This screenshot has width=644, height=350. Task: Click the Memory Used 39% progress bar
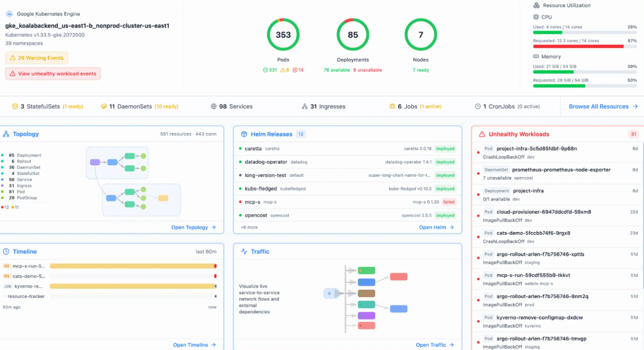click(x=585, y=72)
